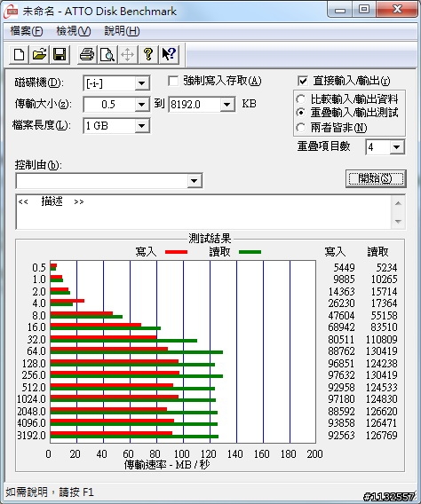Click the Save floppy disk icon
The image size is (421, 504).
[x=60, y=54]
